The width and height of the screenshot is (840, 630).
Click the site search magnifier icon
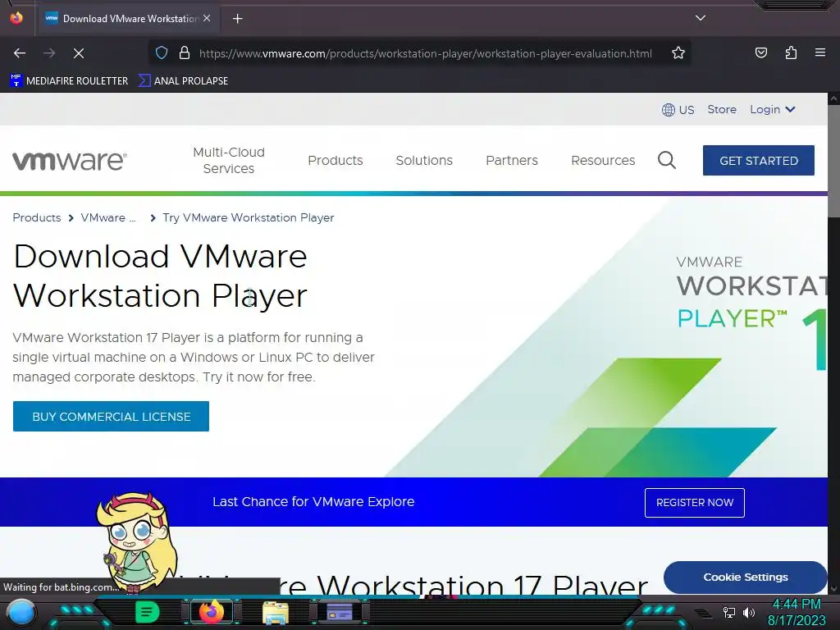point(666,160)
